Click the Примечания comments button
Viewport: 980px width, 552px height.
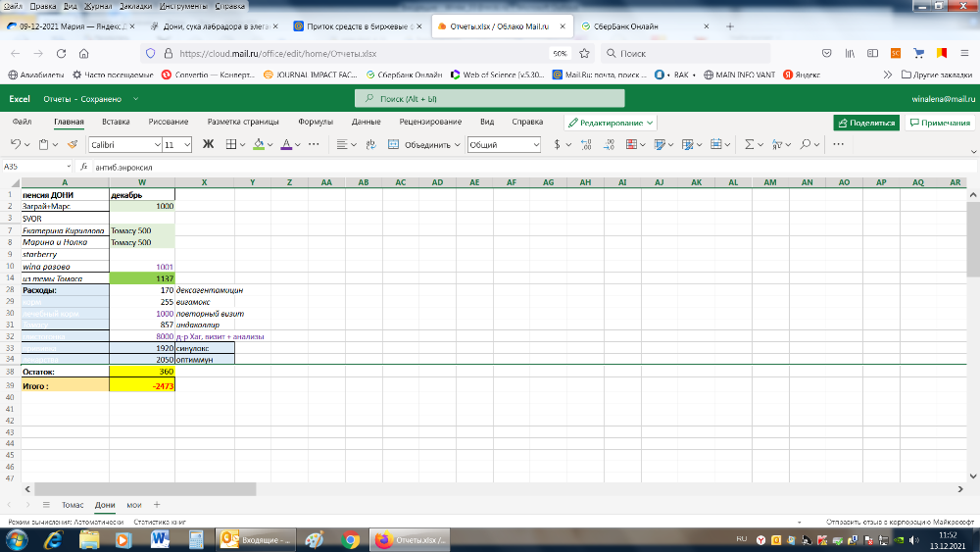pyautogui.click(x=939, y=123)
